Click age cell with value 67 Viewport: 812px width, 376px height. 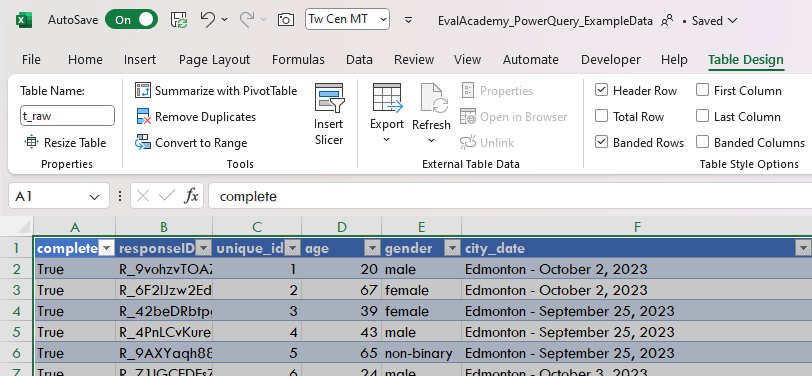(341, 290)
